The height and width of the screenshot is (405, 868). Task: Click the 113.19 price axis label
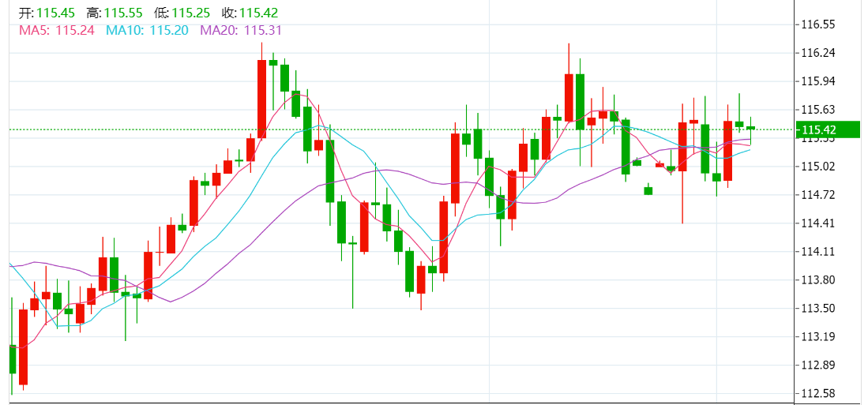pyautogui.click(x=818, y=337)
